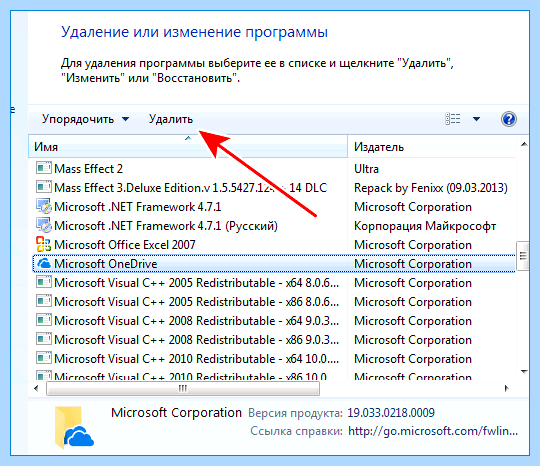The height and width of the screenshot is (466, 540).
Task: Select Microsoft Office Excel 2007 entry name
Action: tap(125, 245)
